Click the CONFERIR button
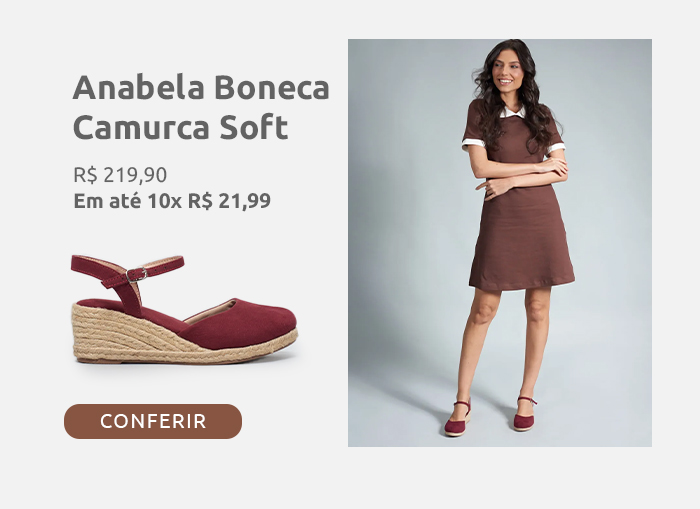Screen dimensions: 700x509 coord(153,421)
